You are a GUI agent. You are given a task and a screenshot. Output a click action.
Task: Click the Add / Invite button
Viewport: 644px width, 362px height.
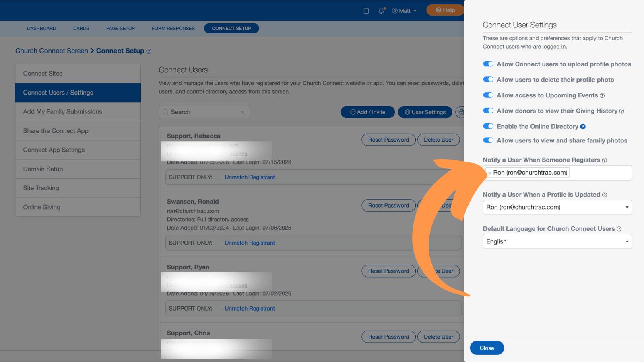coord(368,112)
